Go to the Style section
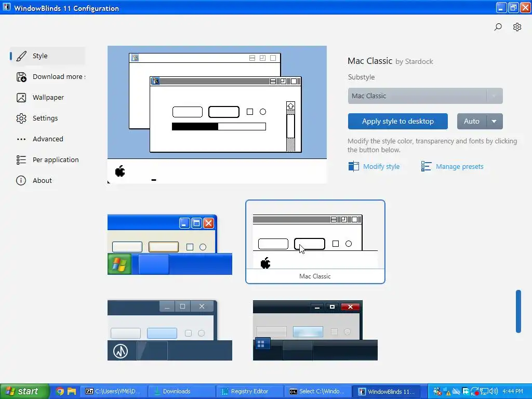The height and width of the screenshot is (399, 532). pyautogui.click(x=47, y=56)
